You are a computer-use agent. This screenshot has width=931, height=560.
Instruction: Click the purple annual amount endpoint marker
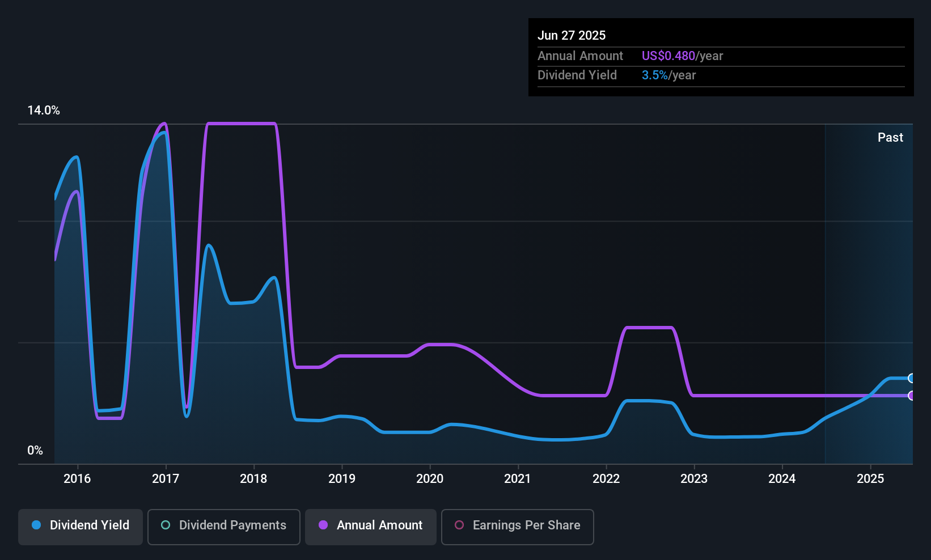point(911,396)
